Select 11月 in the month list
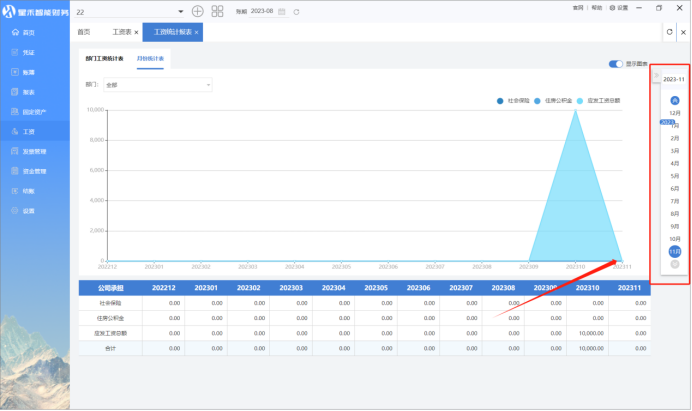Image resolution: width=692 pixels, height=411 pixels. pyautogui.click(x=675, y=251)
